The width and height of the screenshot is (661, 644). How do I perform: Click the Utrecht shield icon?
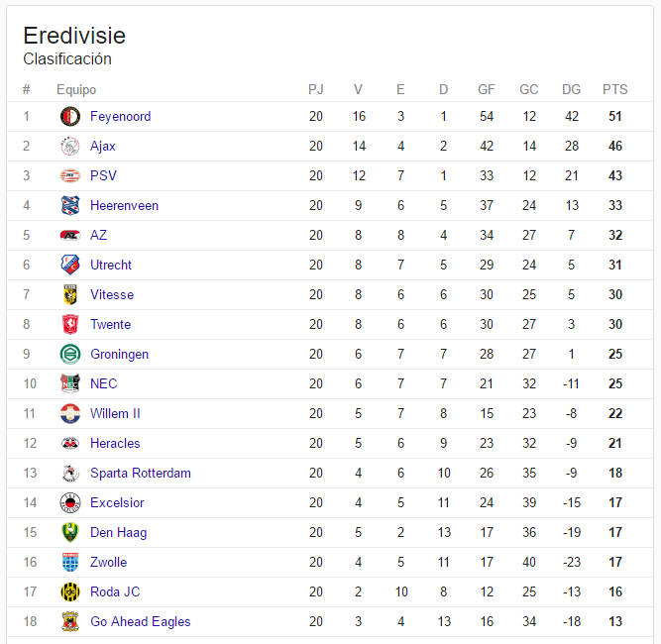coord(70,265)
